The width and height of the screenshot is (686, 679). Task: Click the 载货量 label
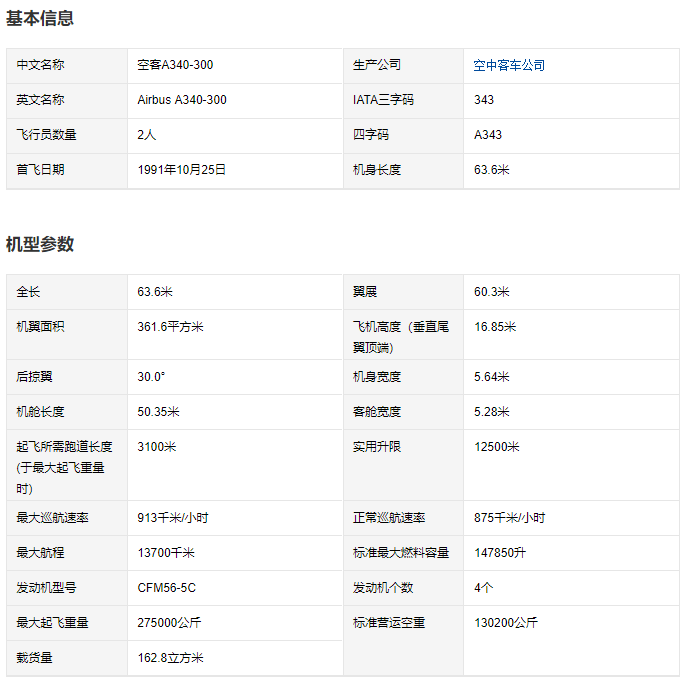[34, 658]
